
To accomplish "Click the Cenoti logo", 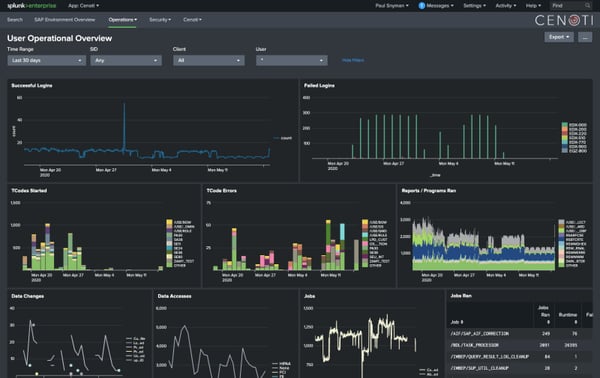I will (x=564, y=20).
